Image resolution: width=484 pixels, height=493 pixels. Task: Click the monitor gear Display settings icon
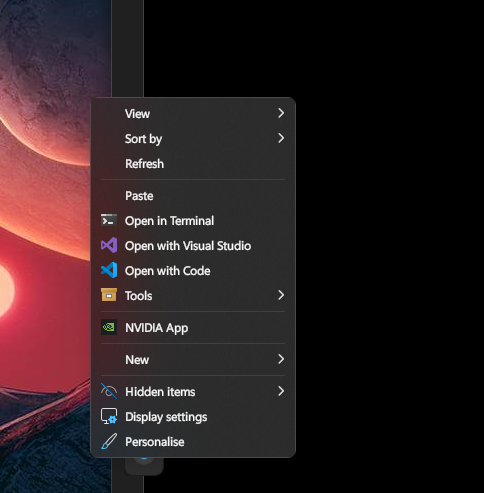(109, 416)
